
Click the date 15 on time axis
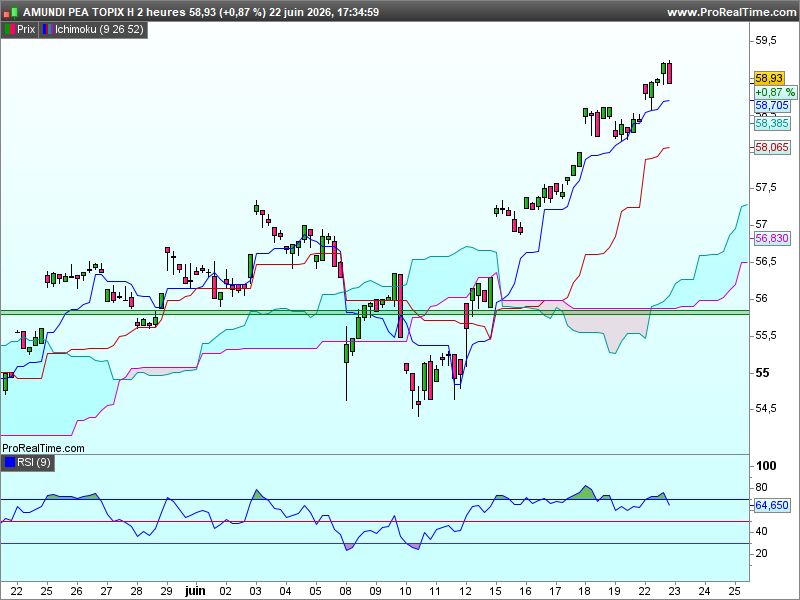(495, 591)
